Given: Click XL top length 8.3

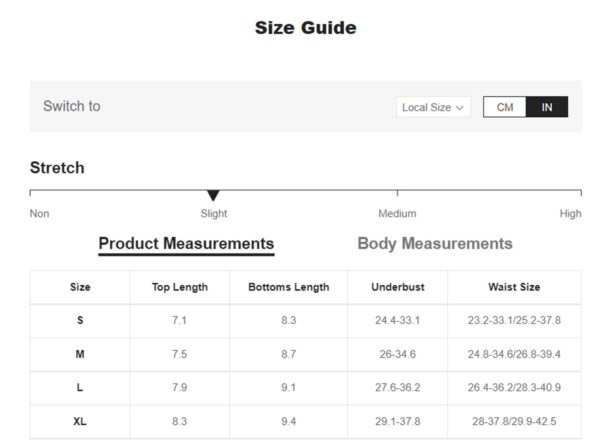Looking at the screenshot, I should pos(179,421).
